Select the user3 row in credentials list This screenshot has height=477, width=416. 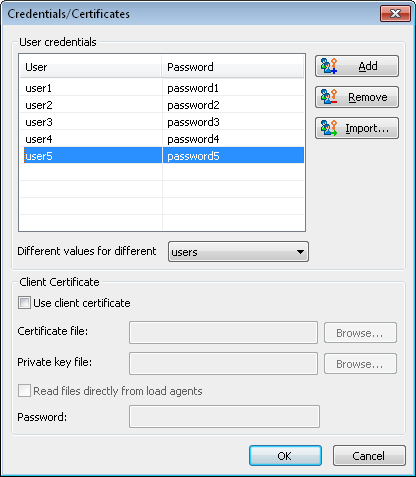pyautogui.click(x=162, y=122)
